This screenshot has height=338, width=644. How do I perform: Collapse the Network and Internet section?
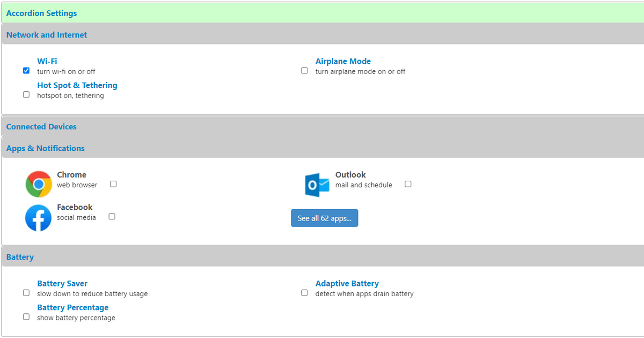coord(47,35)
